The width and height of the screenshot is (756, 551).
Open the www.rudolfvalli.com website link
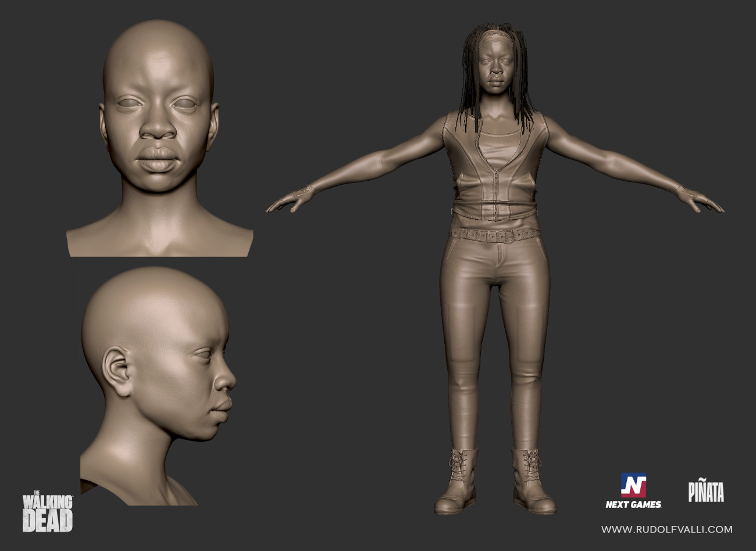pos(666,529)
